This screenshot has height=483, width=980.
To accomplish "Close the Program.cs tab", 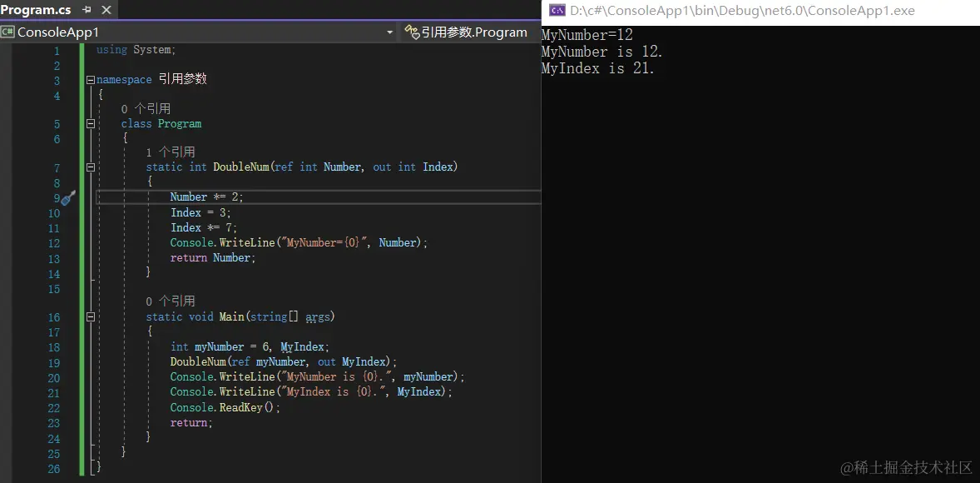I will point(106,10).
